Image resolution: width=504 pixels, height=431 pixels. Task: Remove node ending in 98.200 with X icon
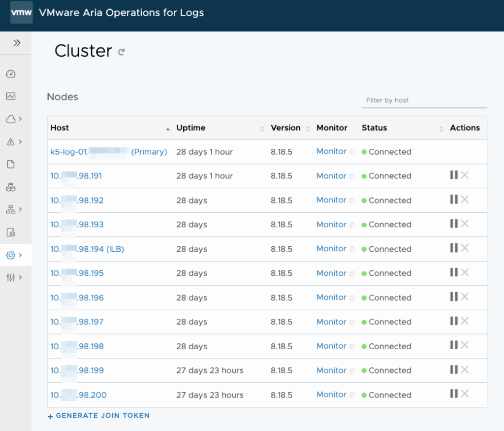pyautogui.click(x=465, y=394)
